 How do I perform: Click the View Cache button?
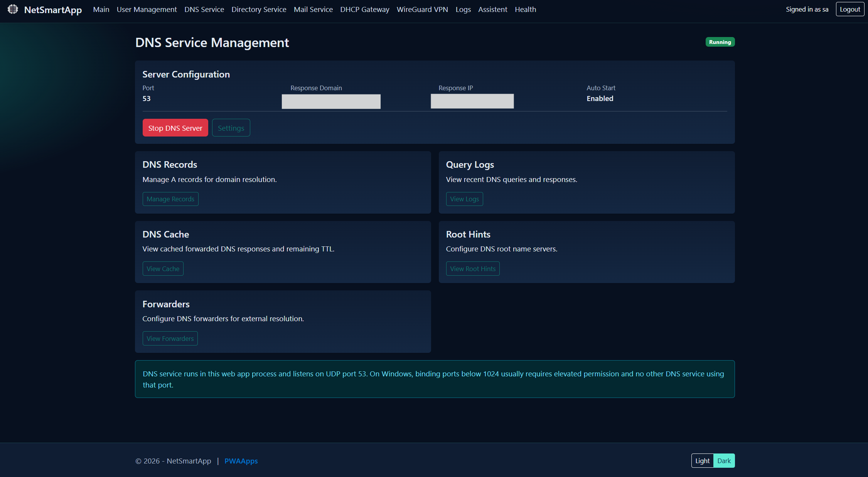163,269
